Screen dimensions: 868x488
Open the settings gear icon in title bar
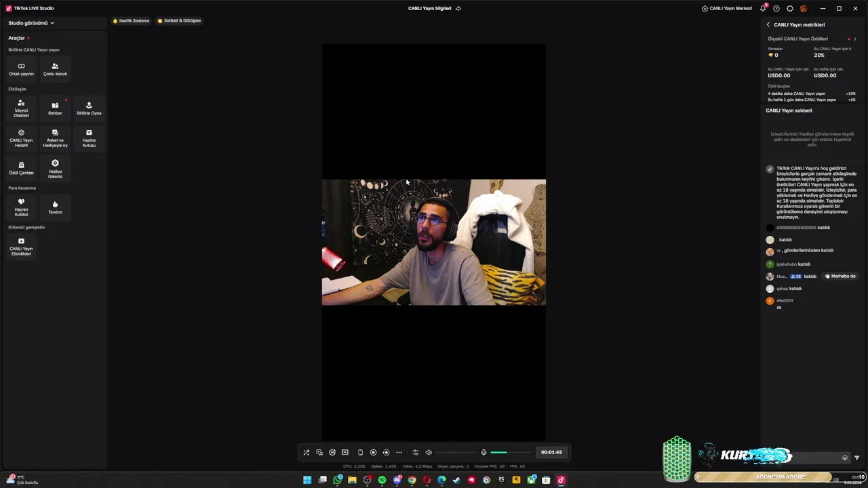coord(790,8)
